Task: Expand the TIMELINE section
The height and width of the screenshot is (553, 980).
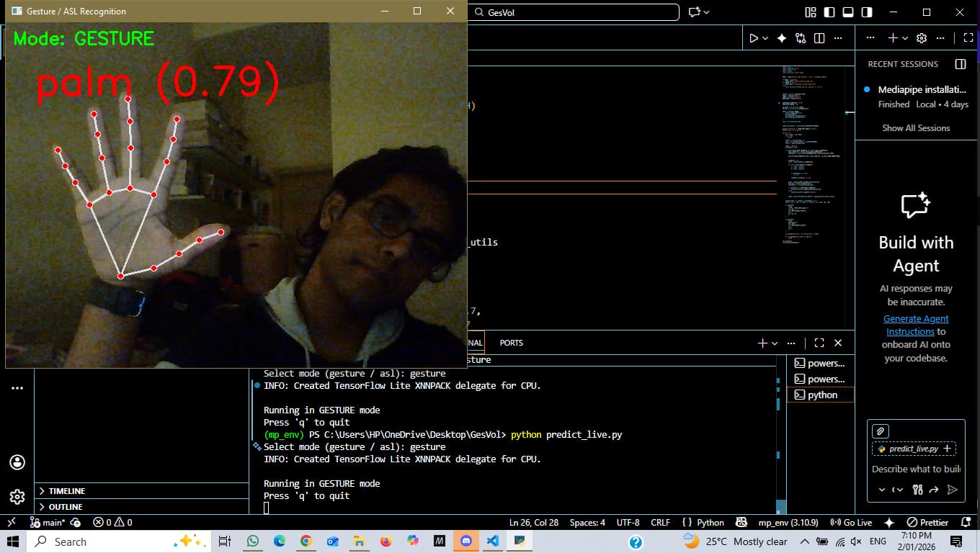Action: (x=67, y=491)
